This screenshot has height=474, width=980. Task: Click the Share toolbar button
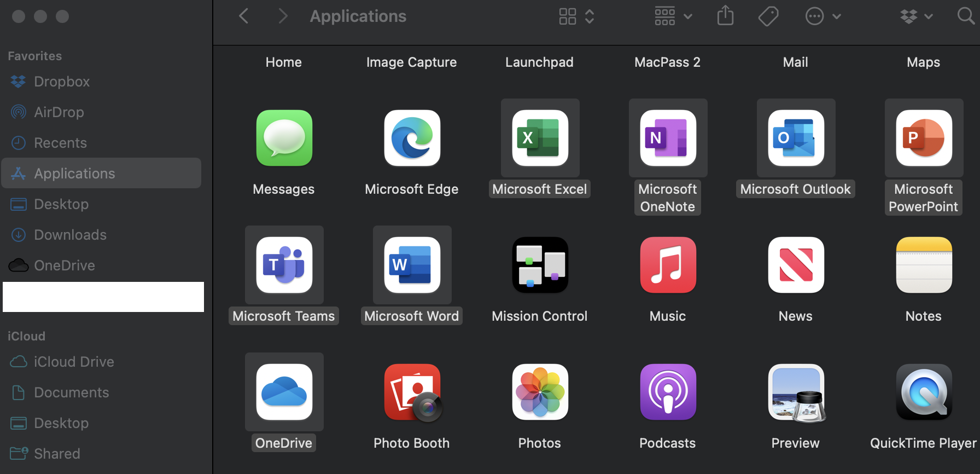[725, 16]
